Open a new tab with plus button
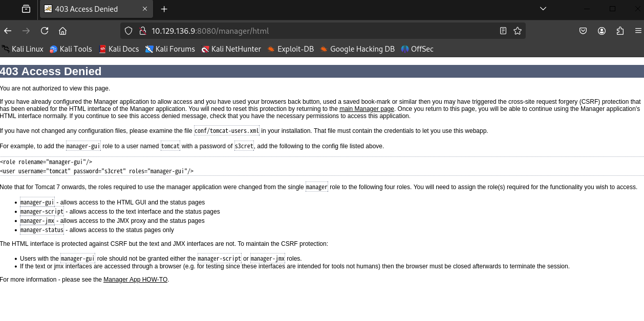This screenshot has width=644, height=321. pos(164,9)
